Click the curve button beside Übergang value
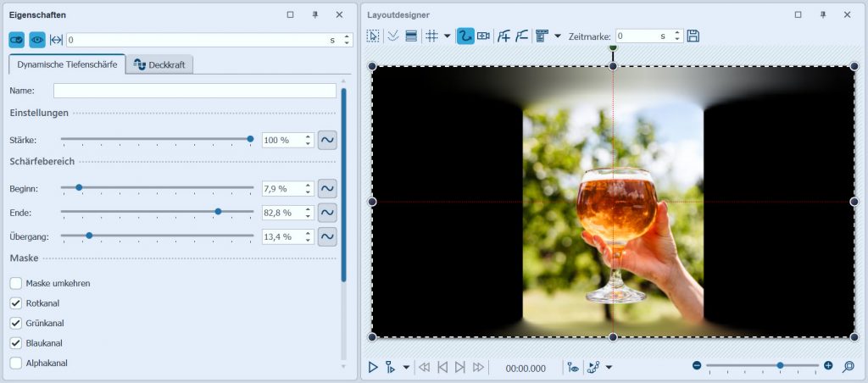The height and width of the screenshot is (383, 868). [327, 236]
